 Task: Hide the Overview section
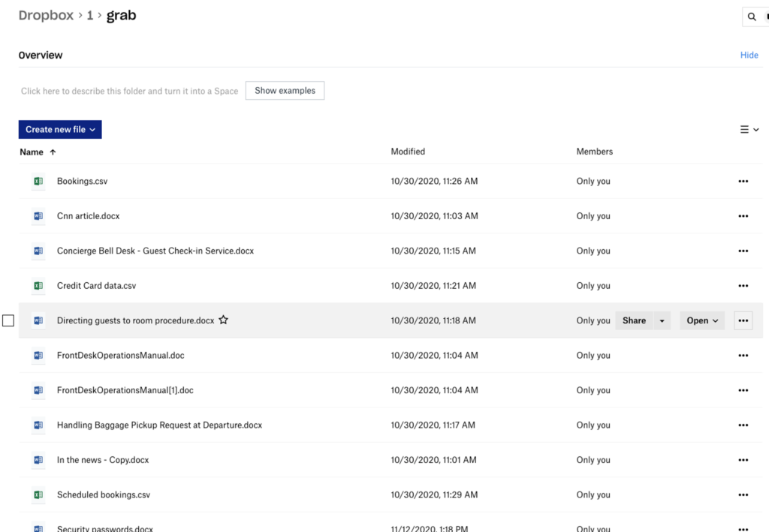[749, 56]
